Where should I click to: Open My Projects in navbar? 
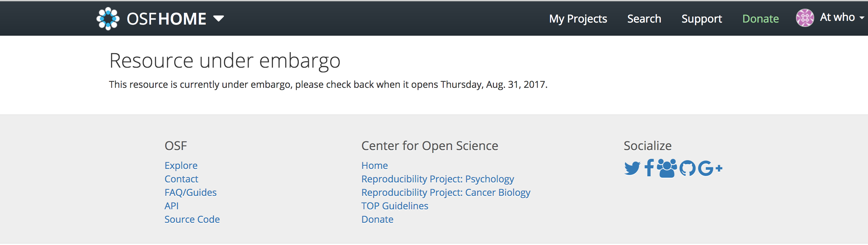[x=578, y=19]
